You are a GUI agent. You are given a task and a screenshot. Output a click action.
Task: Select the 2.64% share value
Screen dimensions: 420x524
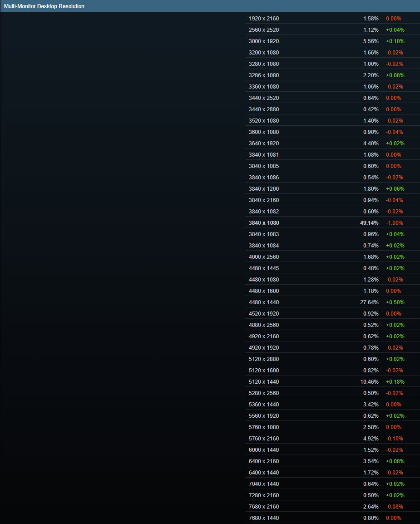tap(371, 507)
